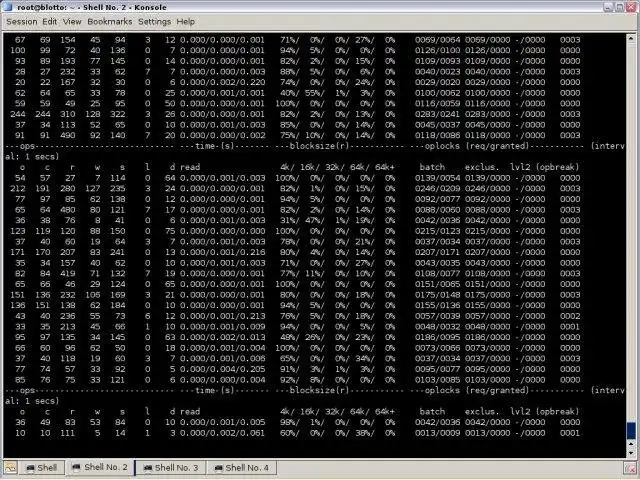Click the read time 0.000/0.001/0.213

(222, 316)
